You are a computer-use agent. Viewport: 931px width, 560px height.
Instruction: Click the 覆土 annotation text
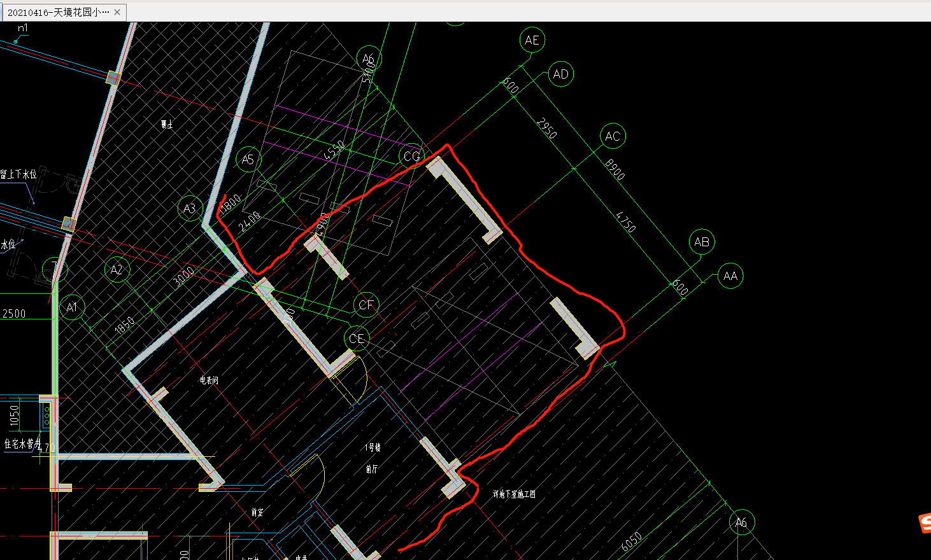[167, 124]
